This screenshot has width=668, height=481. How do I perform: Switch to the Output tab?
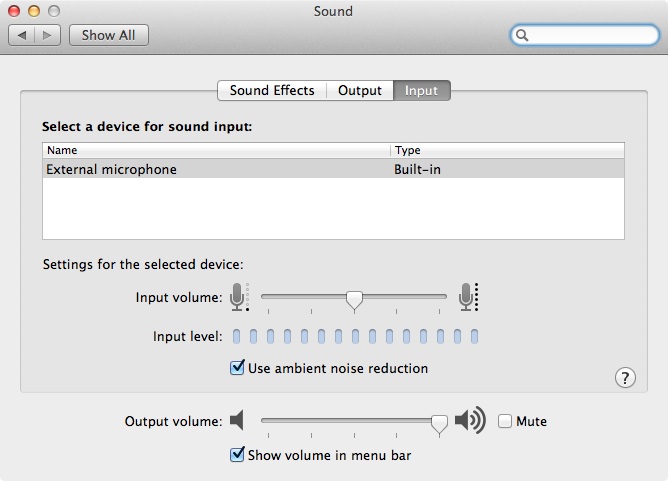(360, 90)
